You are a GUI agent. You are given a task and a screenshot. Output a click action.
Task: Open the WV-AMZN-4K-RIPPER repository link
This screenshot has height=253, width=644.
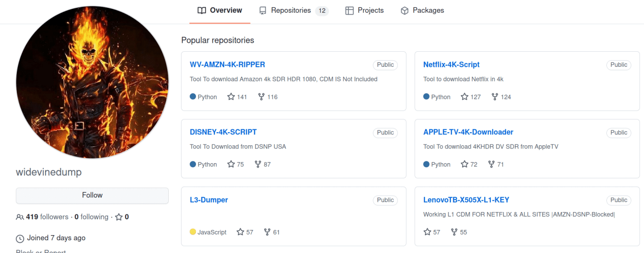coord(228,65)
